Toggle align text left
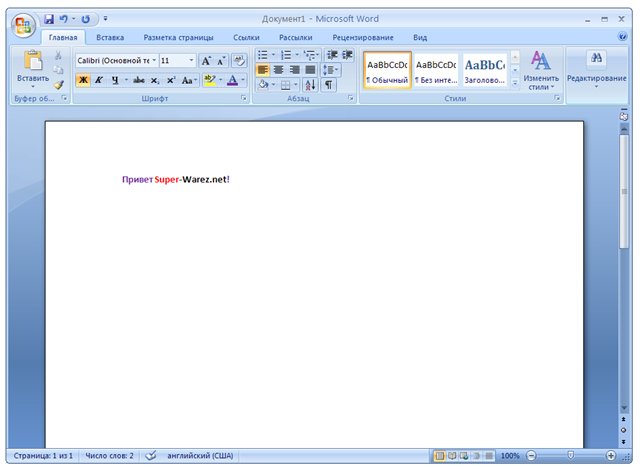 [263, 70]
